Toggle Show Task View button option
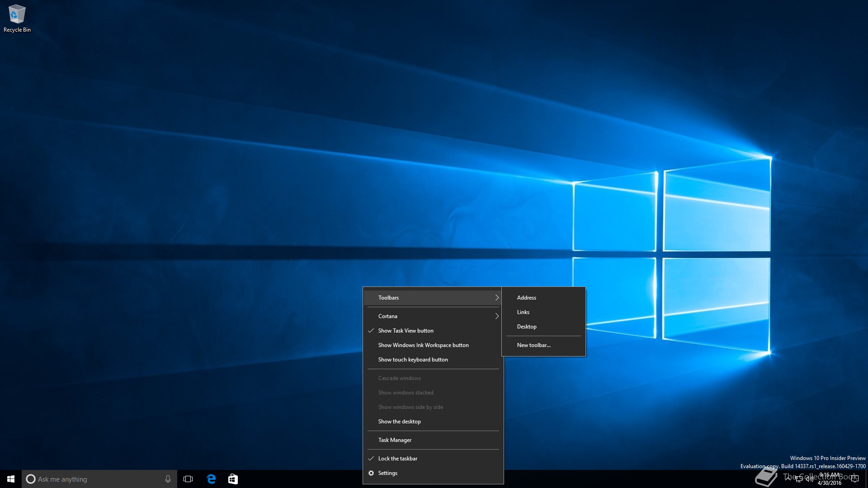 [433, 331]
